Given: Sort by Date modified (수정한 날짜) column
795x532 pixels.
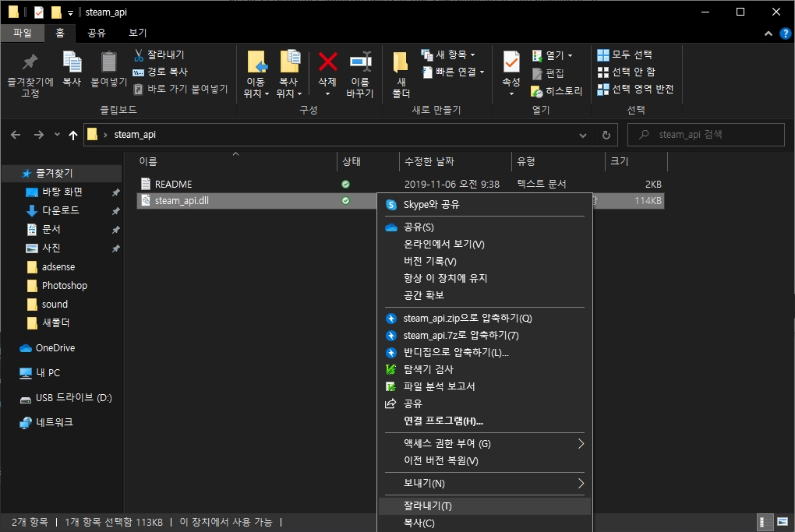Looking at the screenshot, I should tap(429, 161).
